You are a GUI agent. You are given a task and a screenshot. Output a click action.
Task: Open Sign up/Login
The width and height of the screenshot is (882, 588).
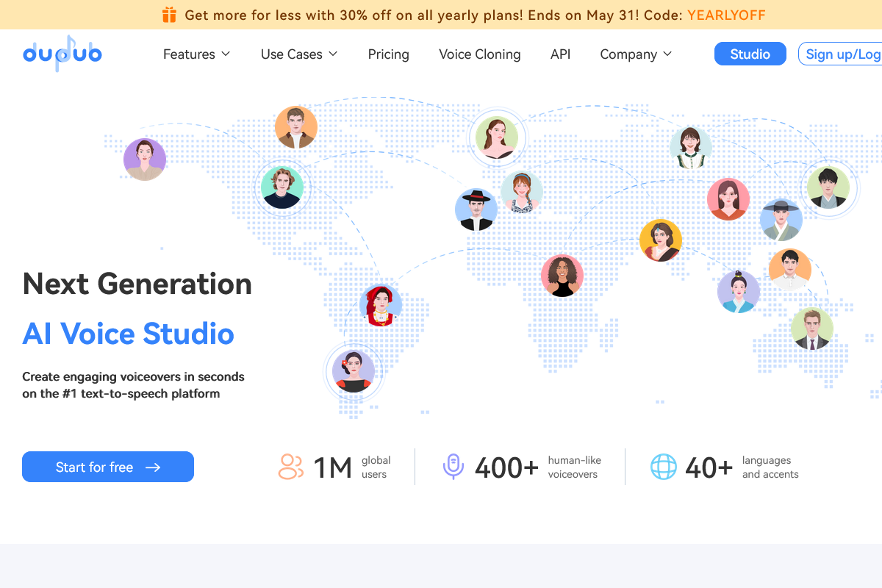845,53
